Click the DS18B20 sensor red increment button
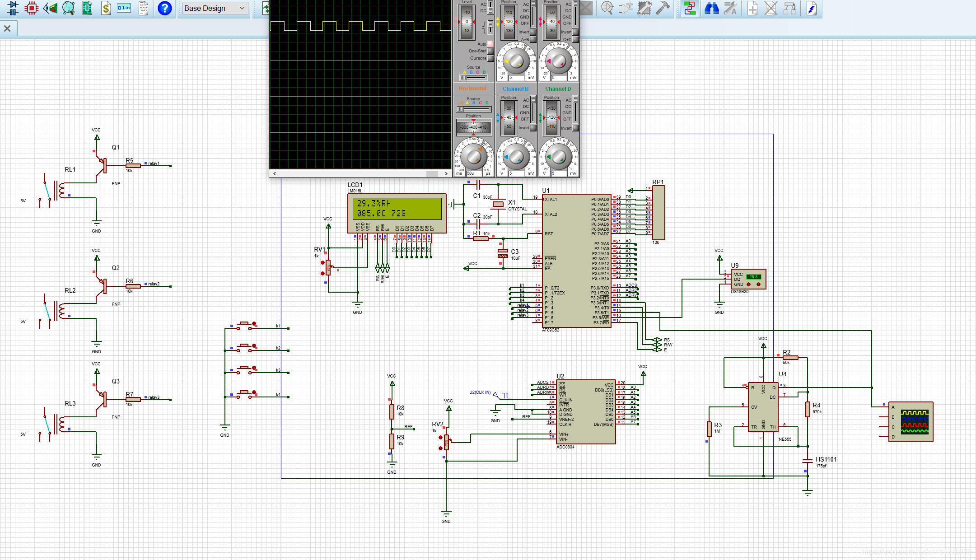 758,285
